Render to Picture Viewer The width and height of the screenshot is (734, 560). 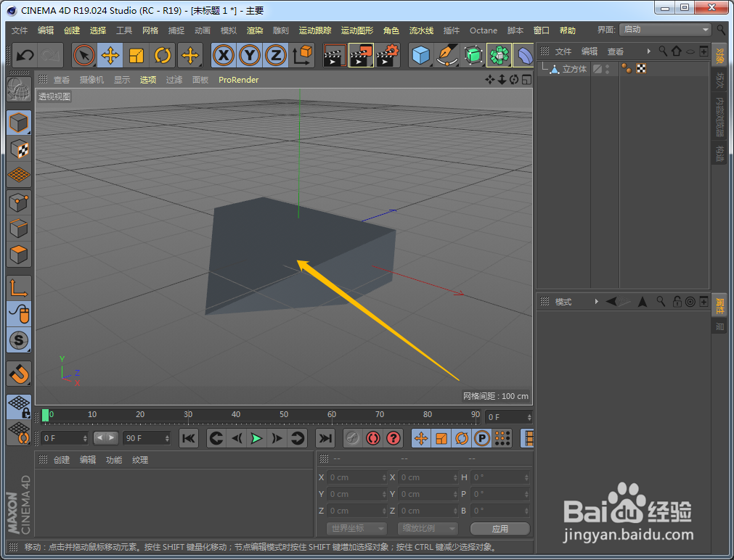coord(361,56)
